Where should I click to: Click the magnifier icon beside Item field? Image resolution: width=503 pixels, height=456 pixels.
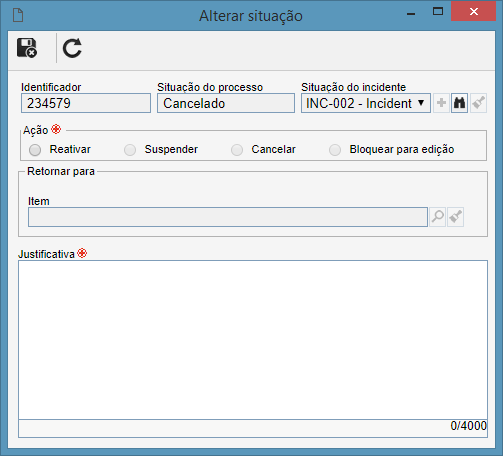pyautogui.click(x=438, y=217)
